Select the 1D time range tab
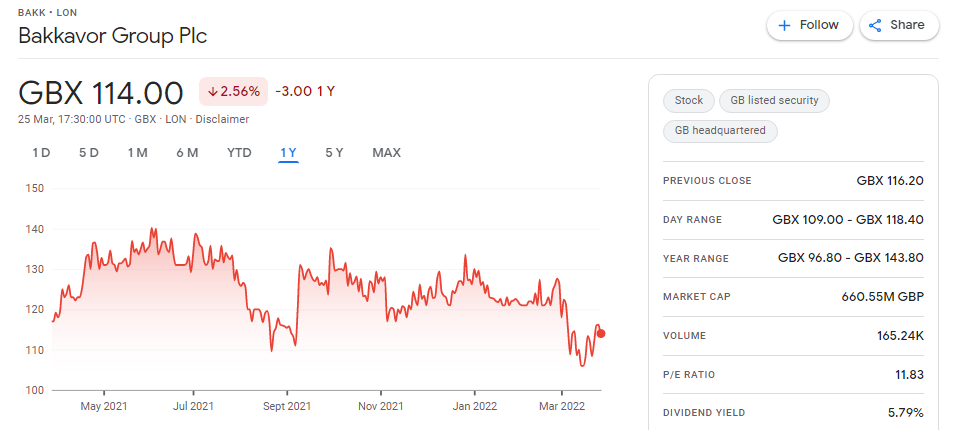 (x=41, y=153)
